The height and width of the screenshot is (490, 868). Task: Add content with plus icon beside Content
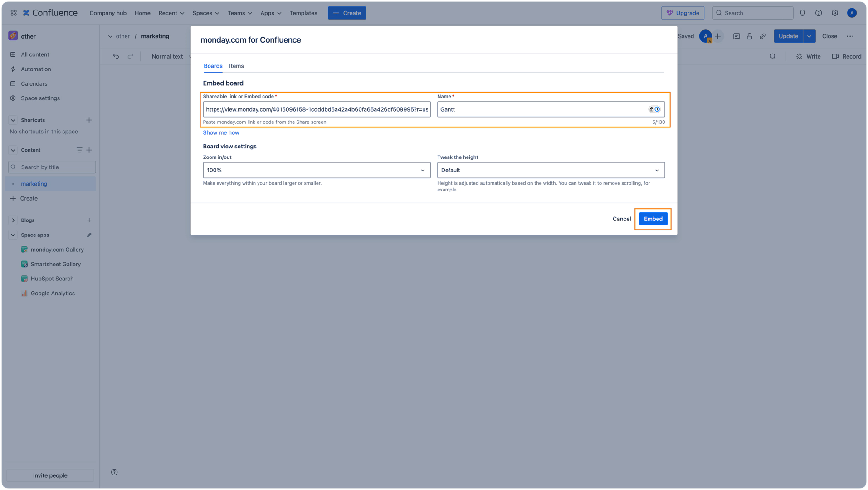pos(89,150)
